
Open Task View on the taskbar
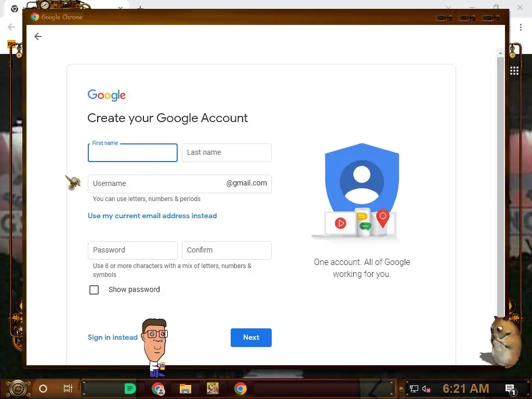(68, 389)
